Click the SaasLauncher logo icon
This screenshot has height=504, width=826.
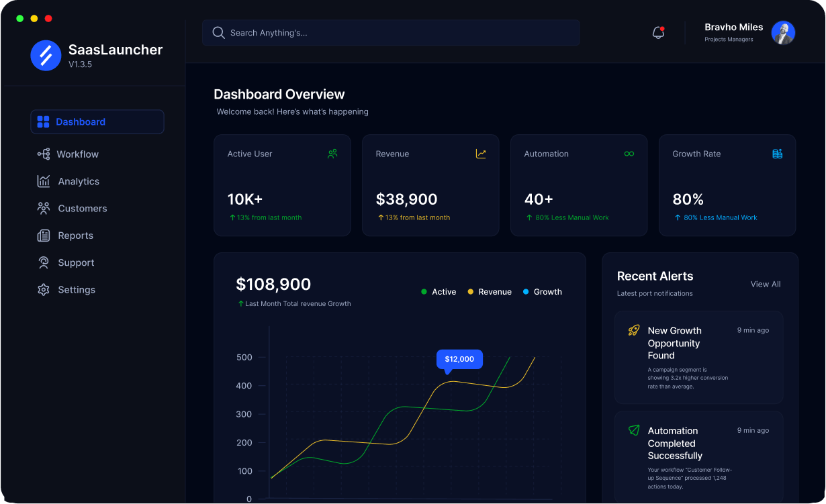pyautogui.click(x=46, y=55)
